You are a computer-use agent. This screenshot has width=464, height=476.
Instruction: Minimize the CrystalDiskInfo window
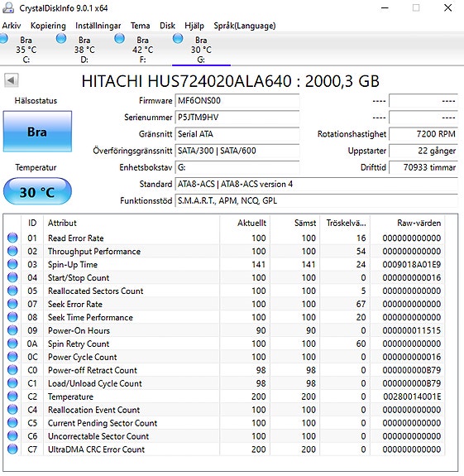pyautogui.click(x=385, y=8)
